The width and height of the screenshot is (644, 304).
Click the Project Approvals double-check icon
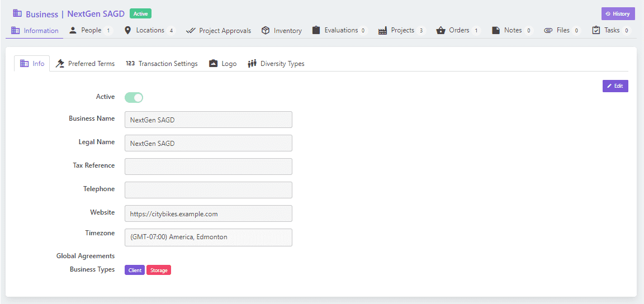tap(191, 30)
